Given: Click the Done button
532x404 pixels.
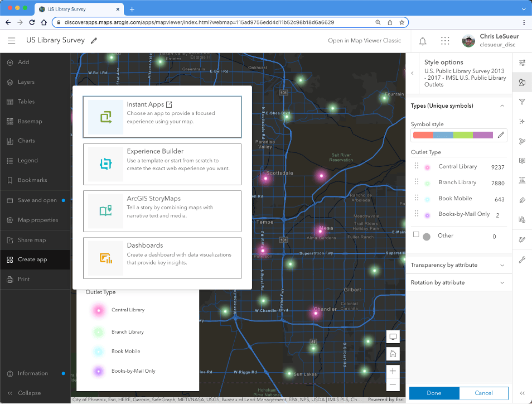Looking at the screenshot, I should (434, 393).
